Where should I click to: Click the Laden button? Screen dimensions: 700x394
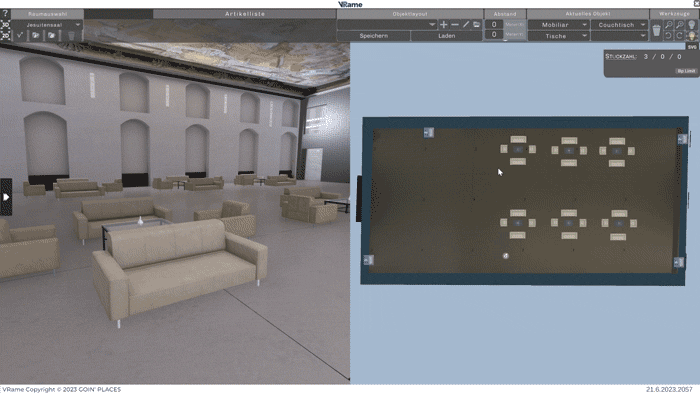[446, 36]
